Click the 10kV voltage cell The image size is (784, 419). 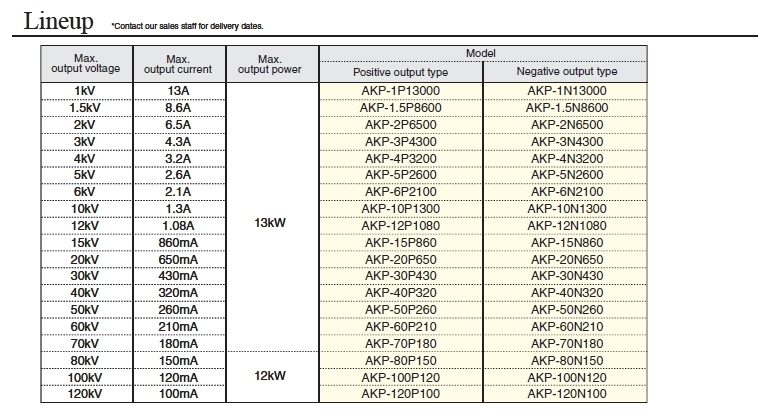coord(85,209)
